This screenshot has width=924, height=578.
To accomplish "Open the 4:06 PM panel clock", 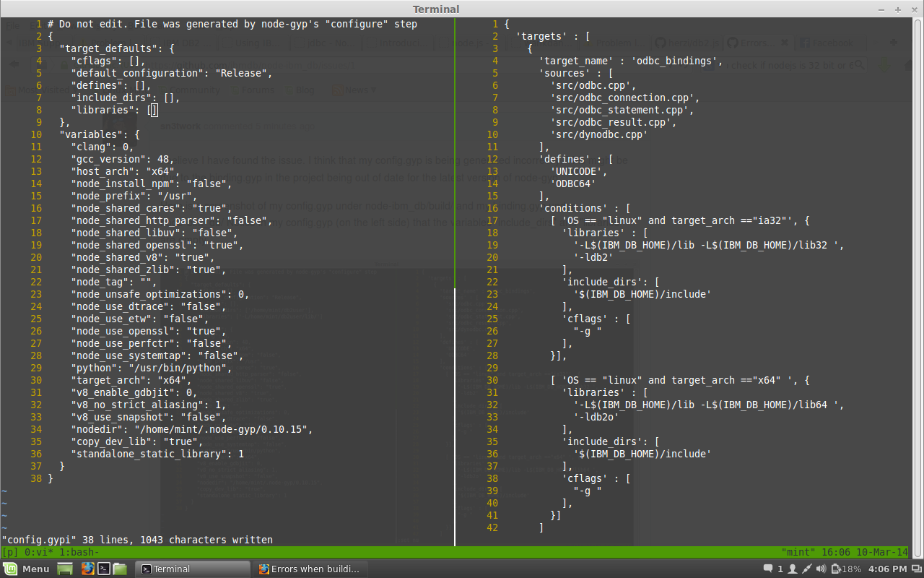I will click(x=887, y=569).
